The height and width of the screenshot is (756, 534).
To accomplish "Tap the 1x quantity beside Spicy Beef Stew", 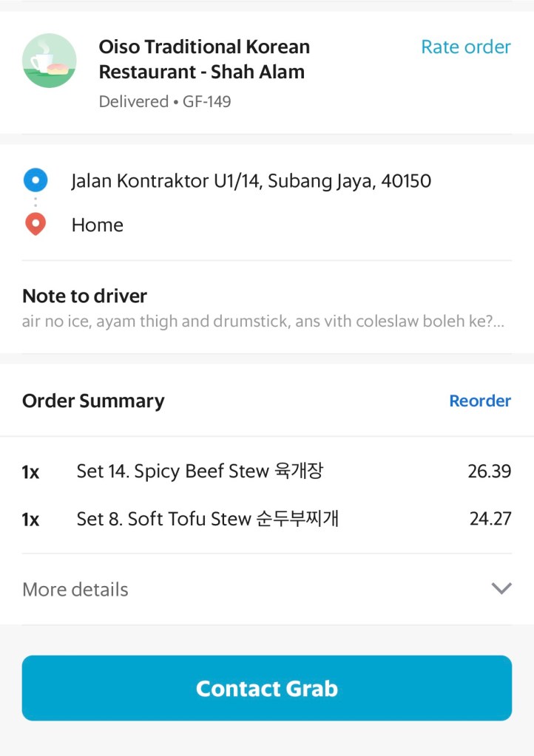I will coord(30,472).
